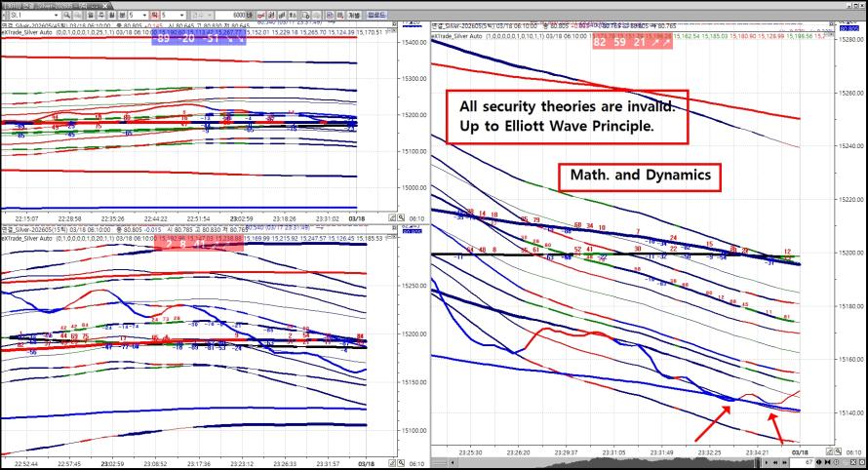868x470 pixels.
Task: Select the 분 minute period button
Action: (122, 15)
